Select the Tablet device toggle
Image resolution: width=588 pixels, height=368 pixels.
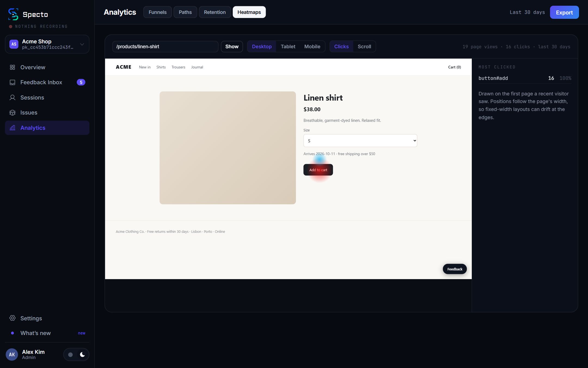(288, 47)
